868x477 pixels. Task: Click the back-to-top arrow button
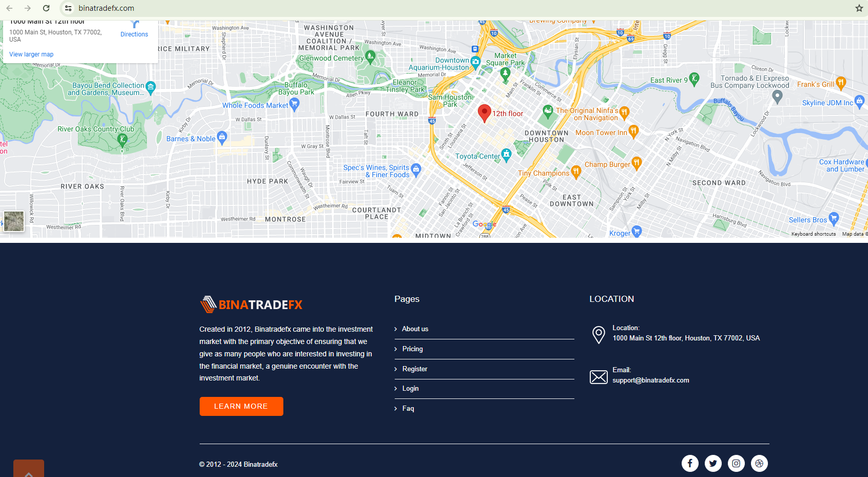29,468
